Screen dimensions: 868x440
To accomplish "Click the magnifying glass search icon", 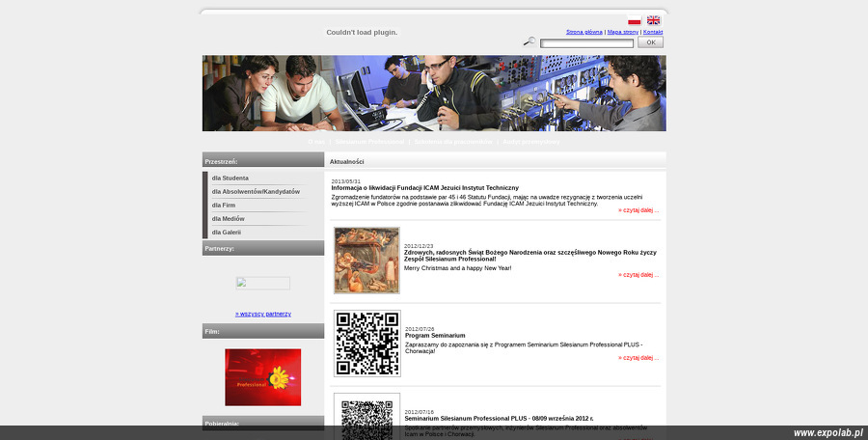I will click(529, 41).
